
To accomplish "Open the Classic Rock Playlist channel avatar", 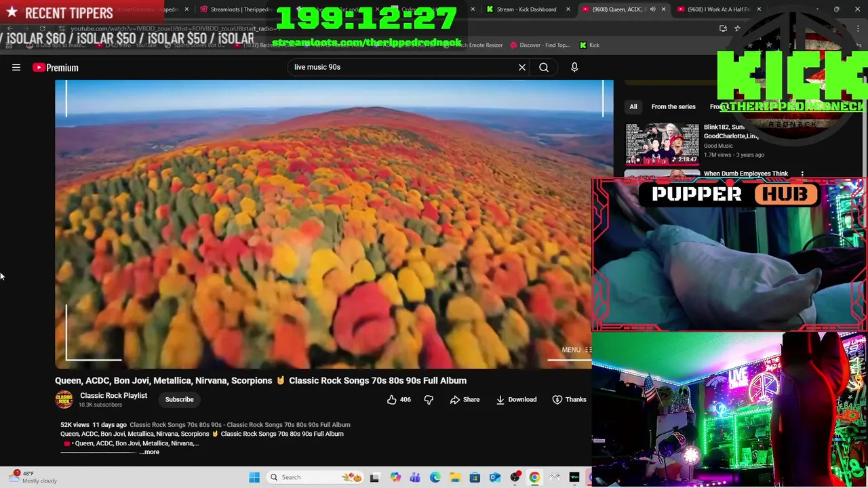I will pos(64,399).
